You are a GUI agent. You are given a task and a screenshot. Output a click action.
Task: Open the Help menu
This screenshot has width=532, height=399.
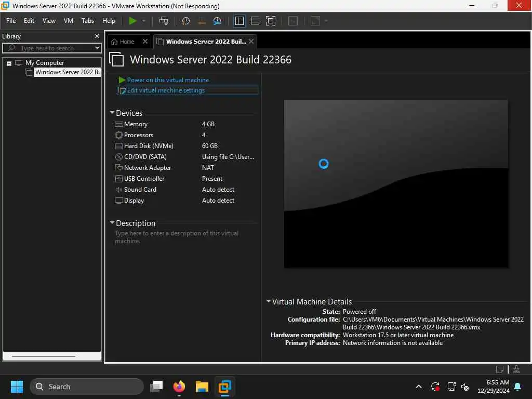coord(109,21)
